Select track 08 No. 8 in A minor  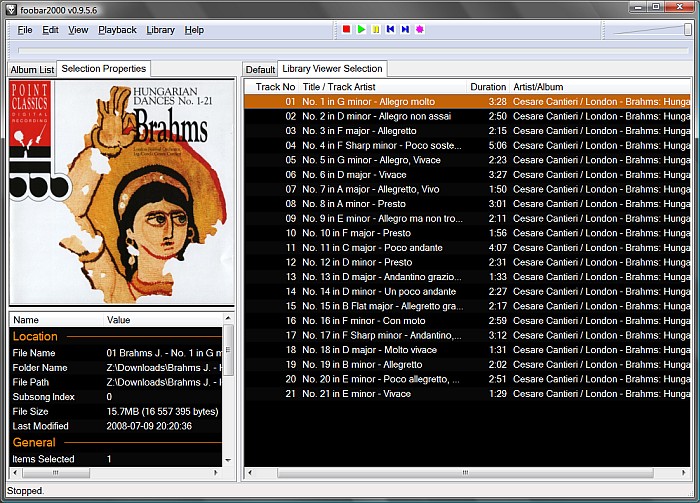coord(467,204)
